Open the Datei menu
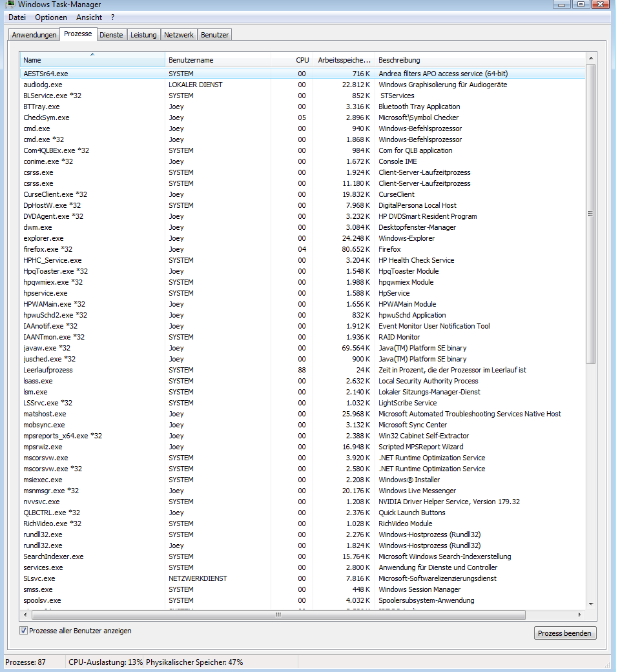The image size is (620, 672). pyautogui.click(x=17, y=17)
